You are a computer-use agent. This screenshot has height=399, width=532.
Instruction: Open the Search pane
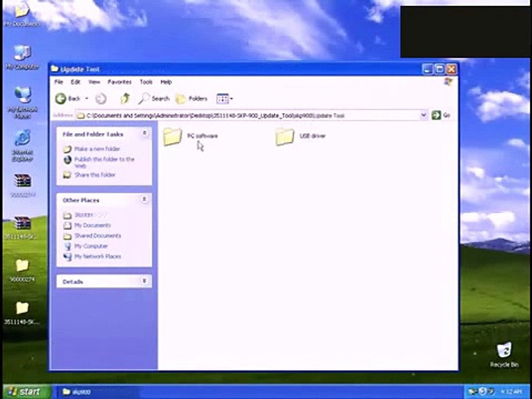(x=154, y=99)
